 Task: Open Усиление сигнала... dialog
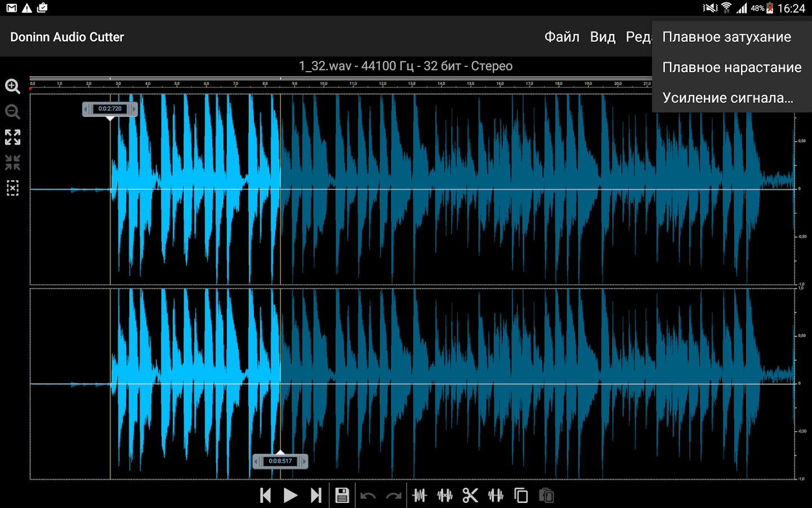pyautogui.click(x=727, y=98)
